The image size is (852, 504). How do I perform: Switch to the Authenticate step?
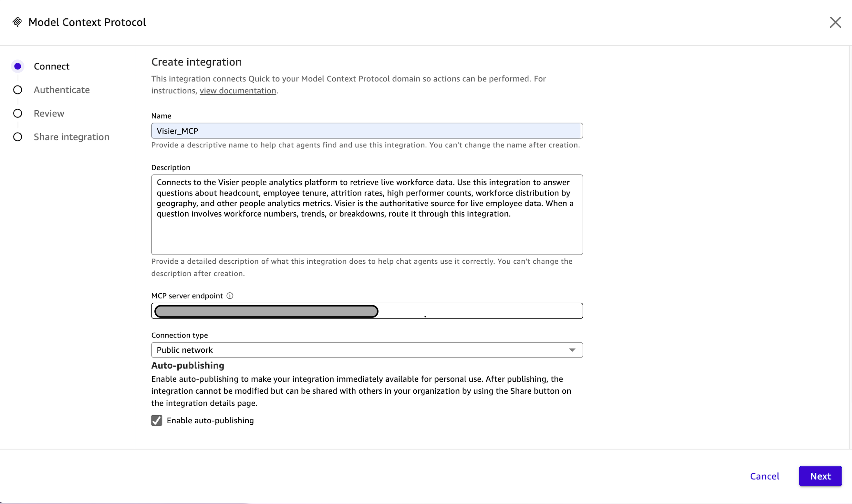(61, 90)
